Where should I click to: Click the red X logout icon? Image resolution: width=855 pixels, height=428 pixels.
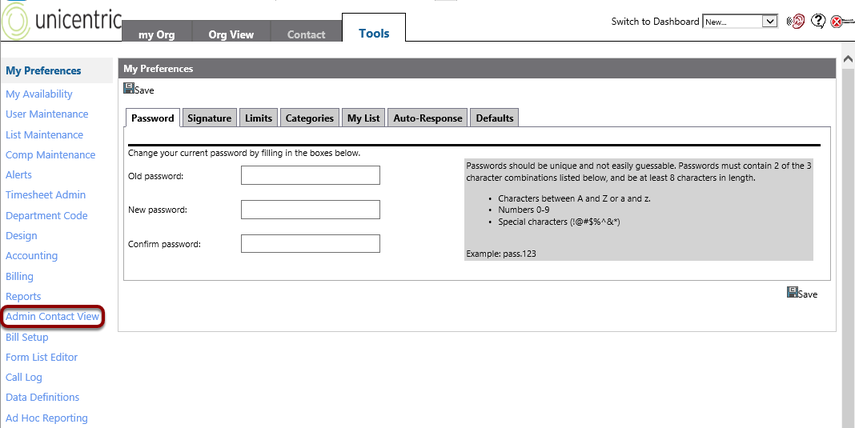coord(836,22)
